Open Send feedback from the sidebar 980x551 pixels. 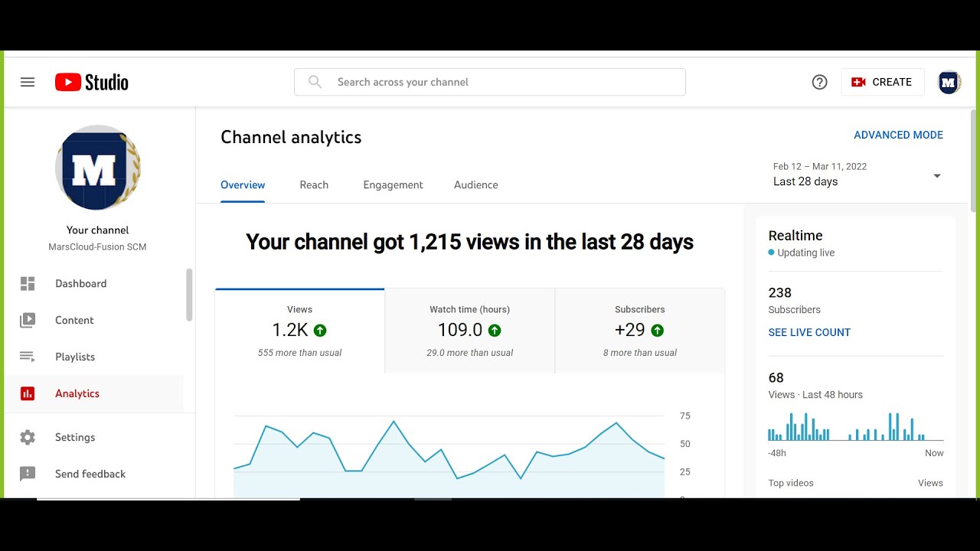coord(95,474)
